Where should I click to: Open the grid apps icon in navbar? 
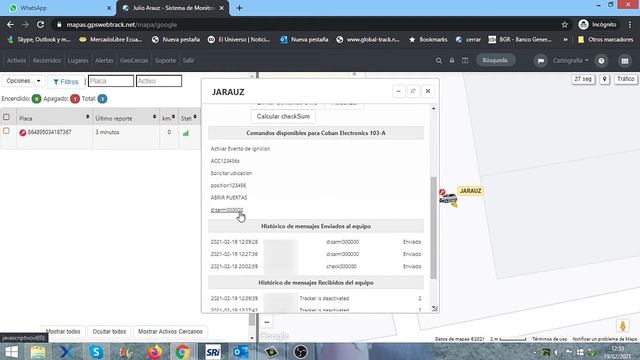(624, 60)
